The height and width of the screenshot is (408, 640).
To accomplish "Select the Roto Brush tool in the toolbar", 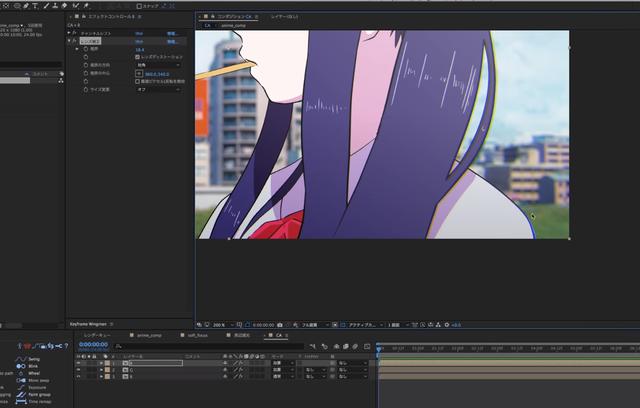I will (x=76, y=6).
